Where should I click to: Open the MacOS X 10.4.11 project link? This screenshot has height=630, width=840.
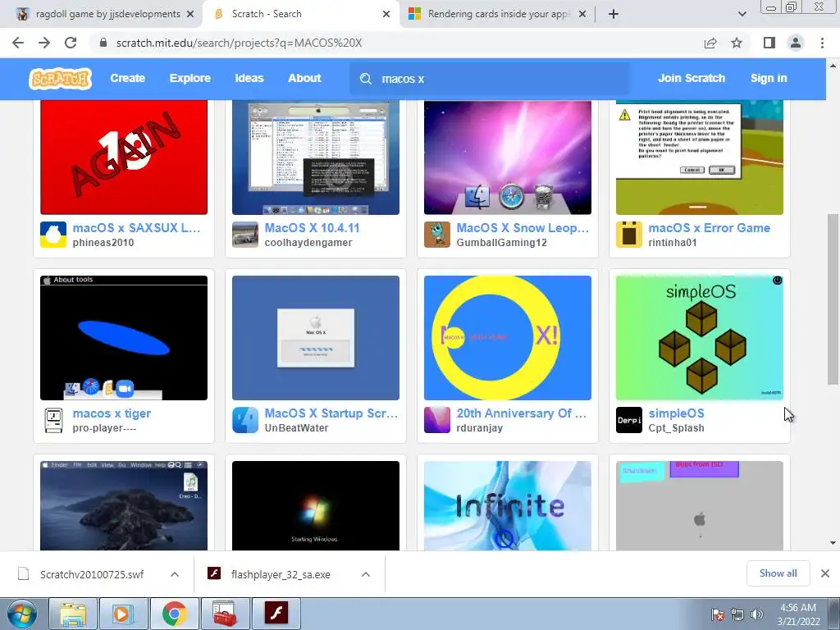click(x=312, y=228)
